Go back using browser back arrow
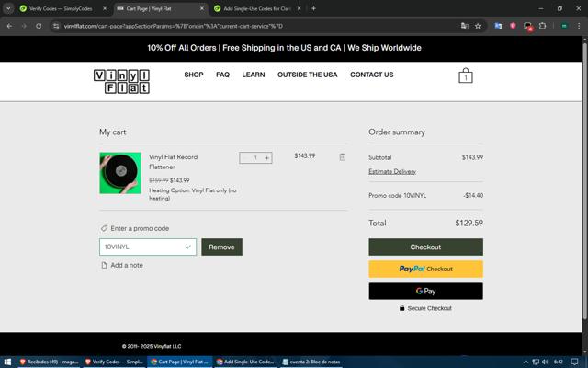Viewport: 588px width, 368px height. (10, 26)
